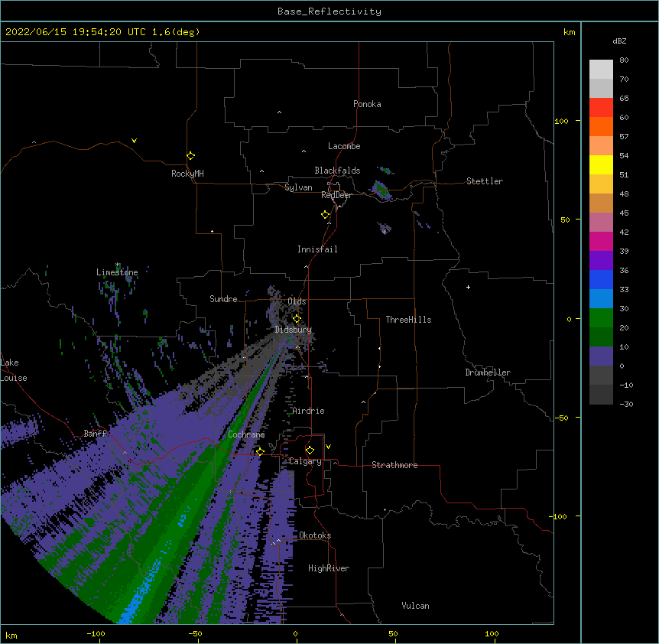Screen dimensions: 659x644
Task: Click the white 70-80 dBZ legend swatch
Action: click(x=601, y=70)
